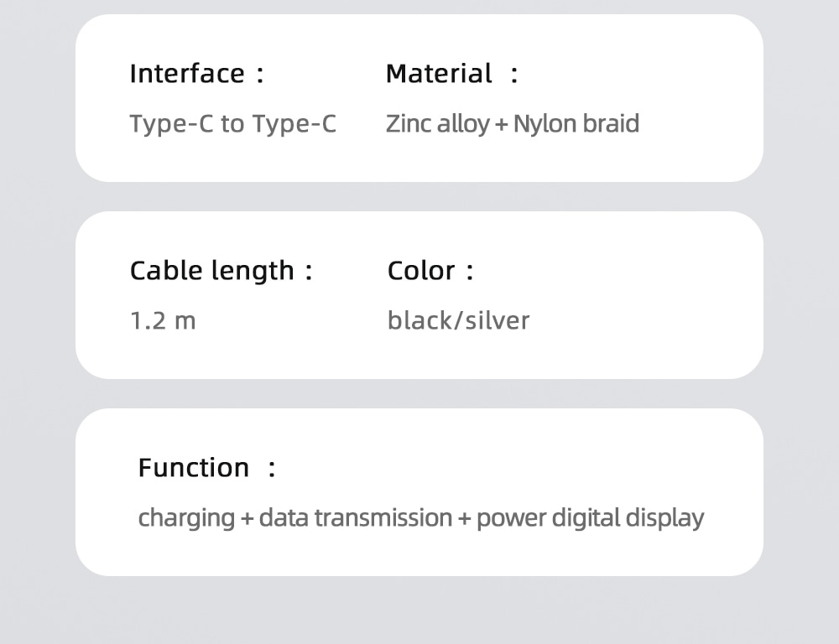Click the word charging
This screenshot has width=839, height=644.
pyautogui.click(x=186, y=518)
